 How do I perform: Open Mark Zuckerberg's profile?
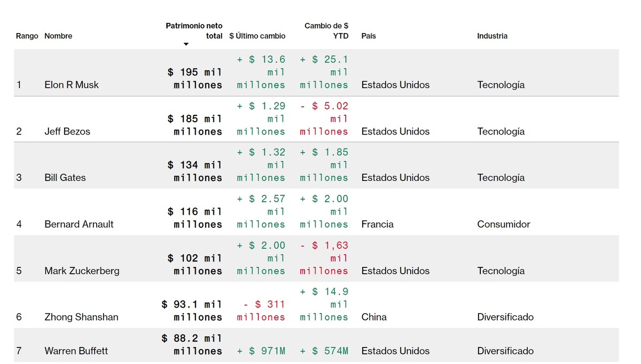pyautogui.click(x=82, y=271)
